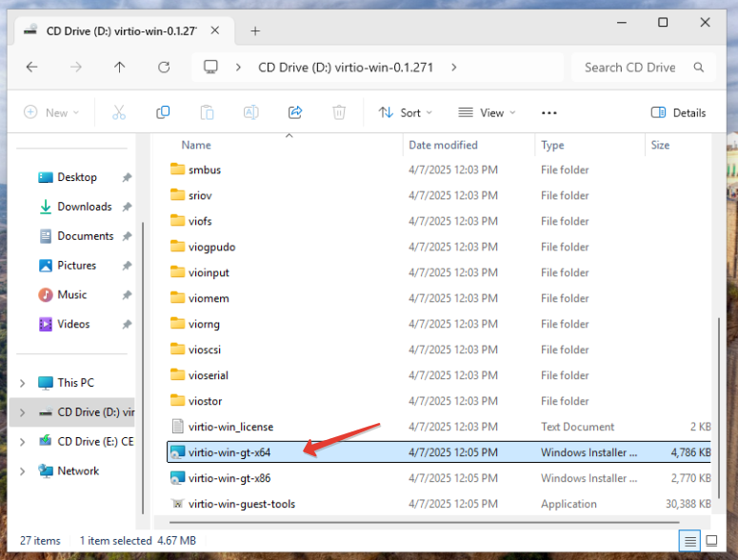The height and width of the screenshot is (560, 738).
Task: Select the vioserial folder
Action: click(439, 375)
